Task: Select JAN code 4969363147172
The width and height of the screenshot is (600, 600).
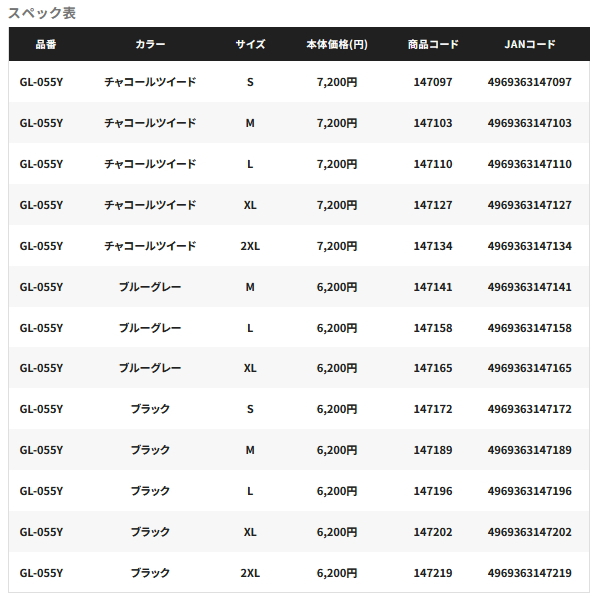Action: pyautogui.click(x=530, y=409)
